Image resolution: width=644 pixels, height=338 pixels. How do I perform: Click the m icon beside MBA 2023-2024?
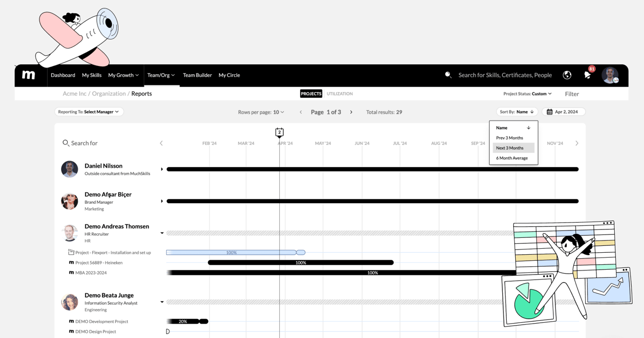[x=71, y=273]
